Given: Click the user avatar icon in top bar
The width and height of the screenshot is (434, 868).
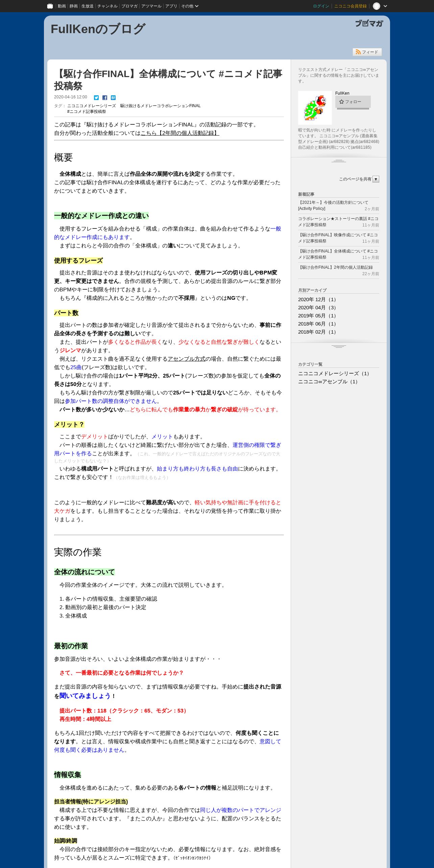Looking at the screenshot, I should [x=377, y=6].
